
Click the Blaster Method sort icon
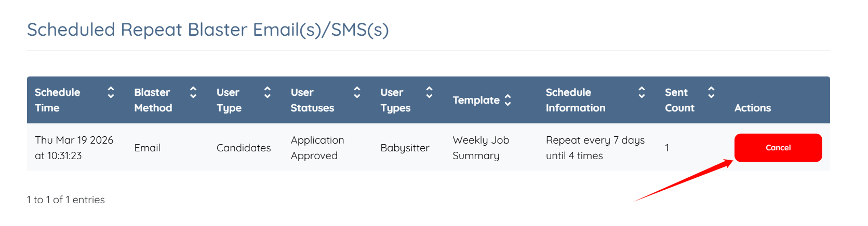tap(193, 93)
